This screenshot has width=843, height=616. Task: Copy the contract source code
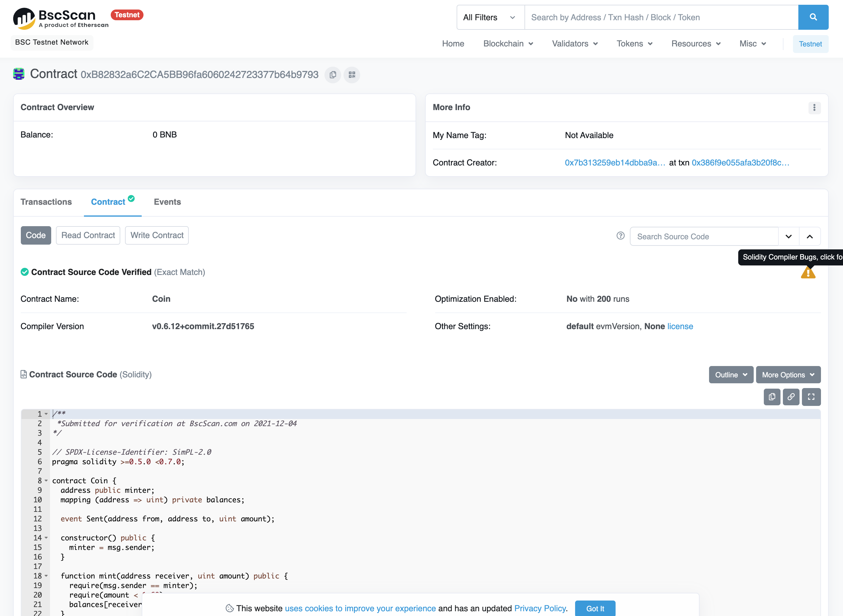click(x=772, y=397)
